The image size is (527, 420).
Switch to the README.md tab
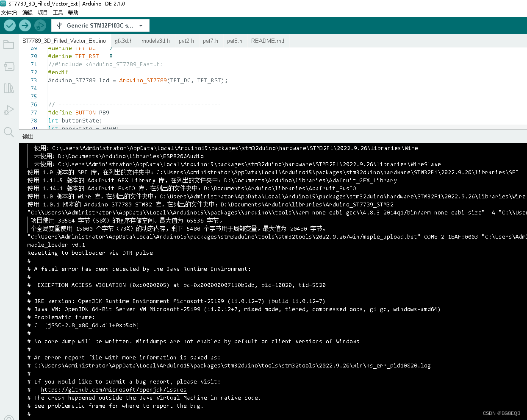tap(268, 41)
